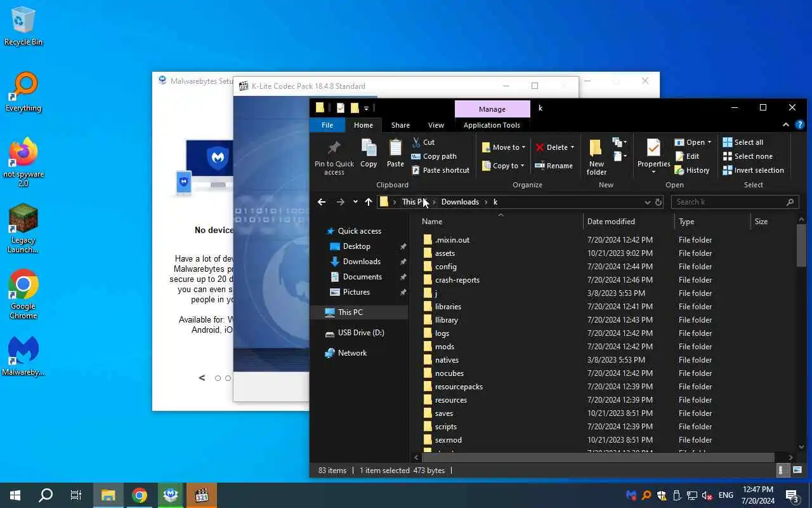This screenshot has height=508, width=812.
Task: Customize the Quick Access Toolbar dropdown
Action: tap(366, 108)
